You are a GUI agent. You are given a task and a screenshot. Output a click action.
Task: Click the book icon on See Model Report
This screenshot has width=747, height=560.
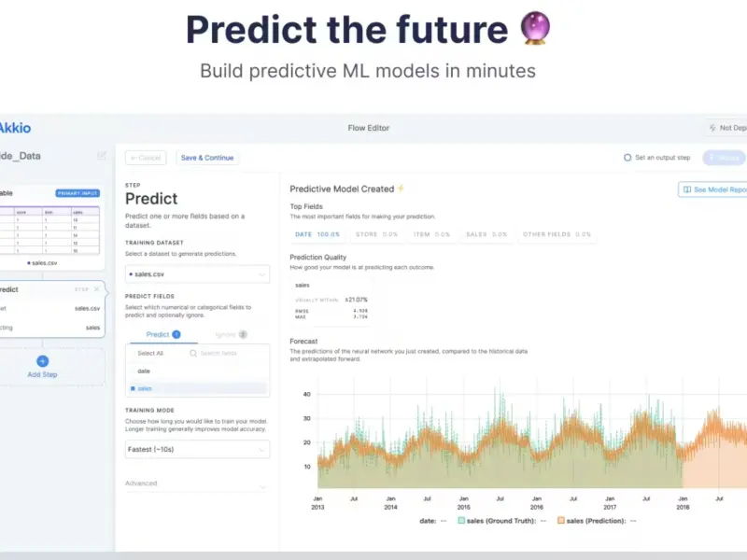687,189
